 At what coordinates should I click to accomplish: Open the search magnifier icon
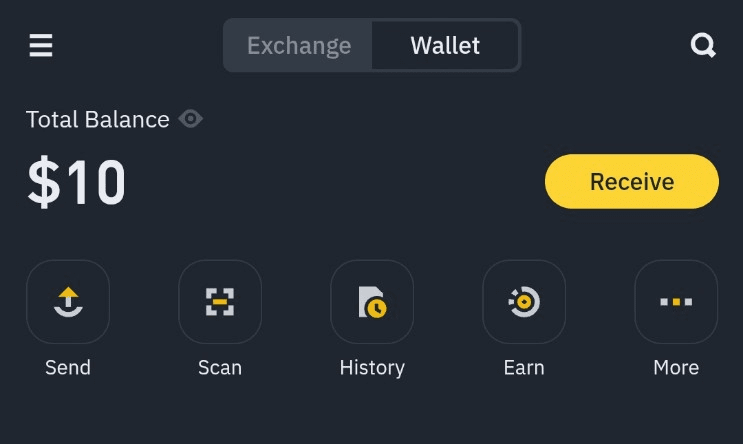(703, 46)
